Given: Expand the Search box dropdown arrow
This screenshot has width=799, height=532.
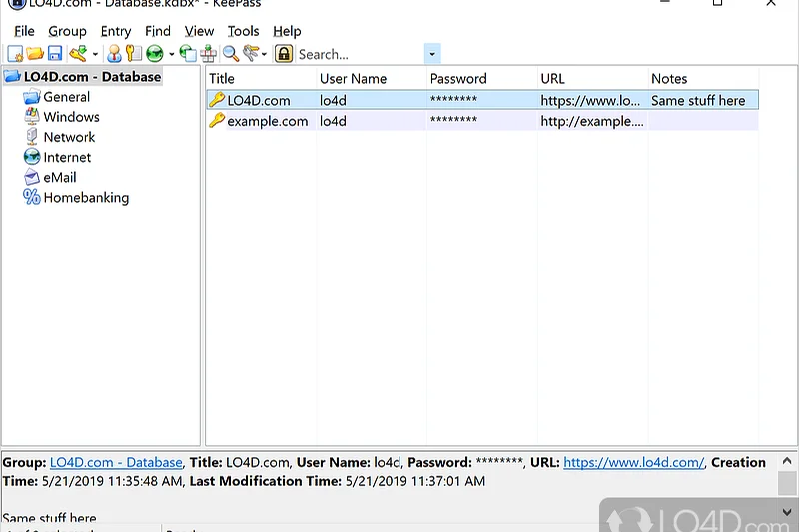Looking at the screenshot, I should point(432,54).
